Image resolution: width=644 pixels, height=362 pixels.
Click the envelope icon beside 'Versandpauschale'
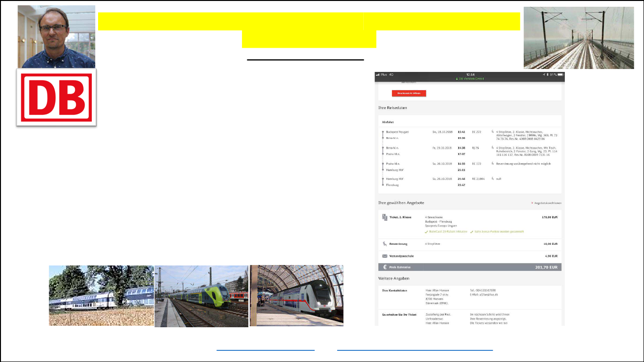click(385, 256)
